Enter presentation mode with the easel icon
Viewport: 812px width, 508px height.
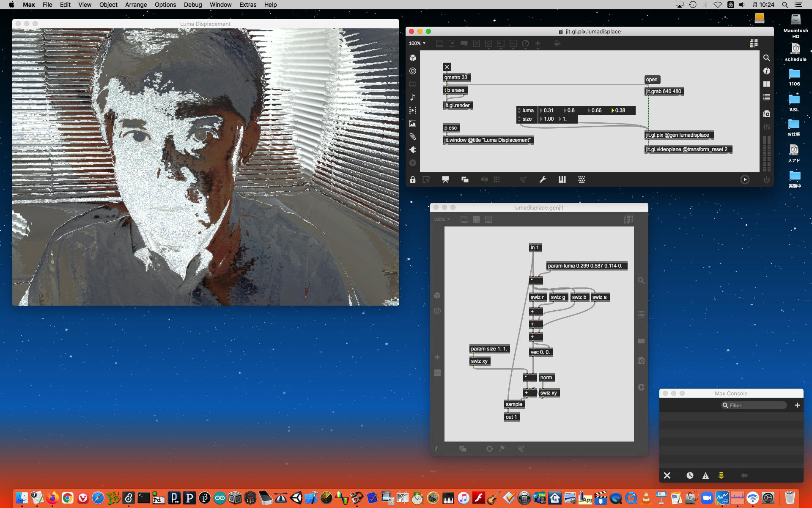[445, 179]
